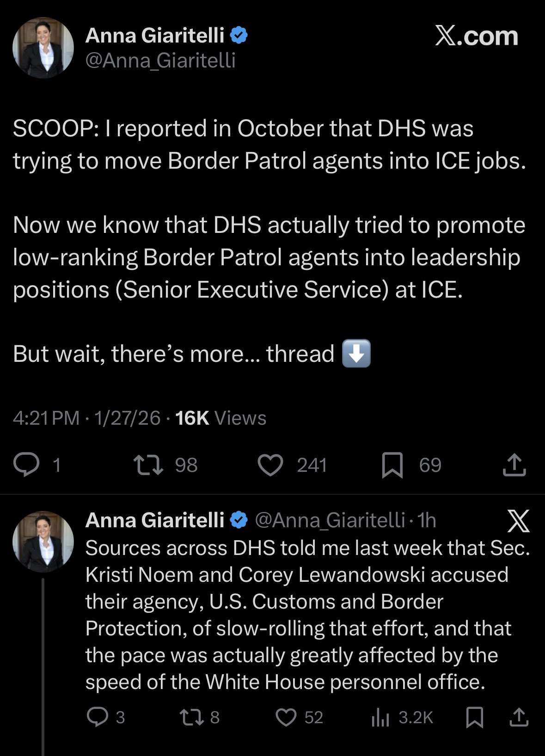
Task: Open the 16K Views count
Action: pyautogui.click(x=221, y=418)
